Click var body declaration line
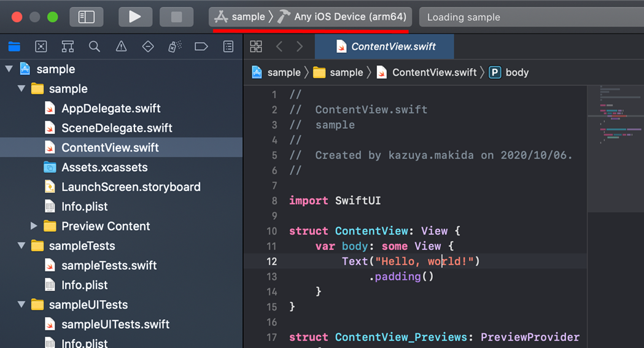This screenshot has height=348, width=644. coord(384,246)
